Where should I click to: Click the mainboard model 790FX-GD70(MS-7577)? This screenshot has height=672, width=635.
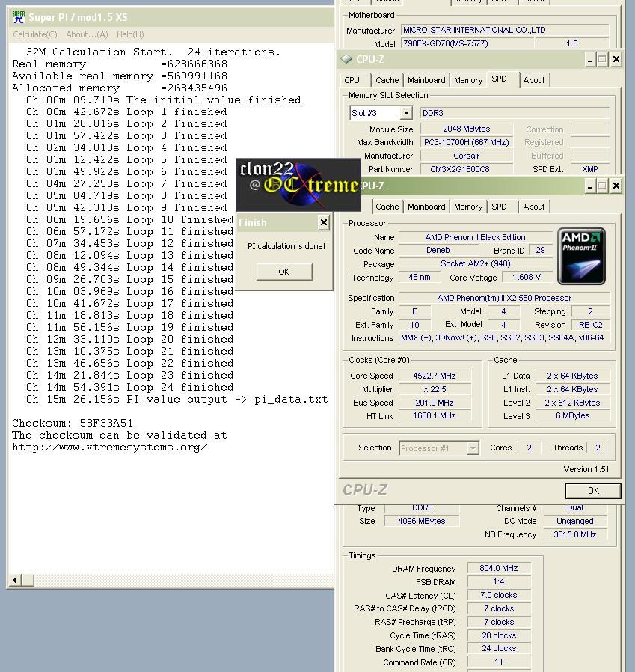coord(467,43)
